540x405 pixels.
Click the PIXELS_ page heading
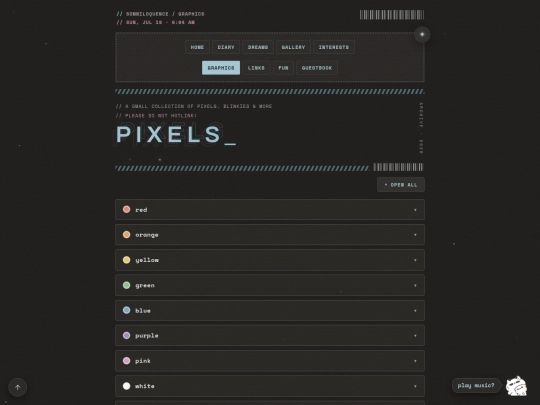(x=176, y=134)
